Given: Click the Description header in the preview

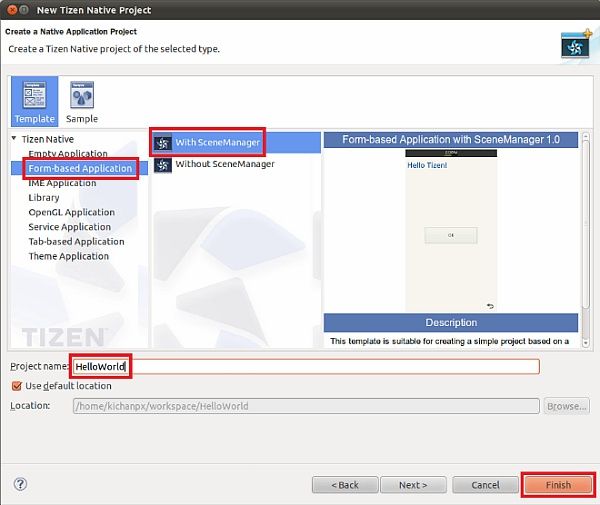Looking at the screenshot, I should click(x=451, y=323).
